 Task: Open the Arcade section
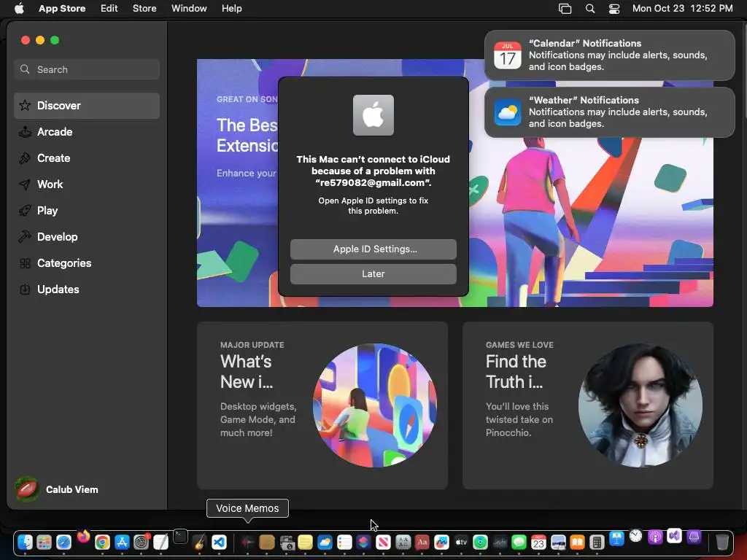pyautogui.click(x=87, y=132)
